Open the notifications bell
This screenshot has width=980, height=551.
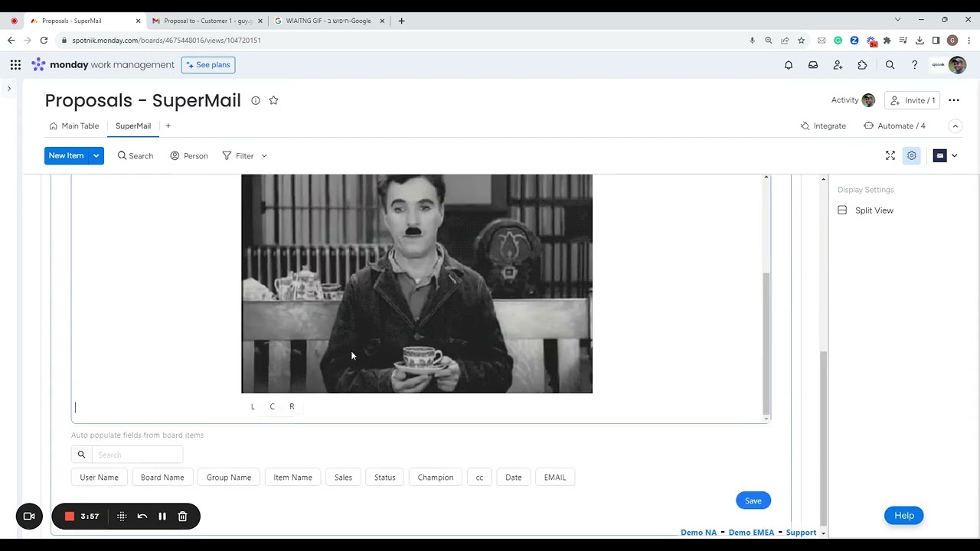pyautogui.click(x=789, y=65)
